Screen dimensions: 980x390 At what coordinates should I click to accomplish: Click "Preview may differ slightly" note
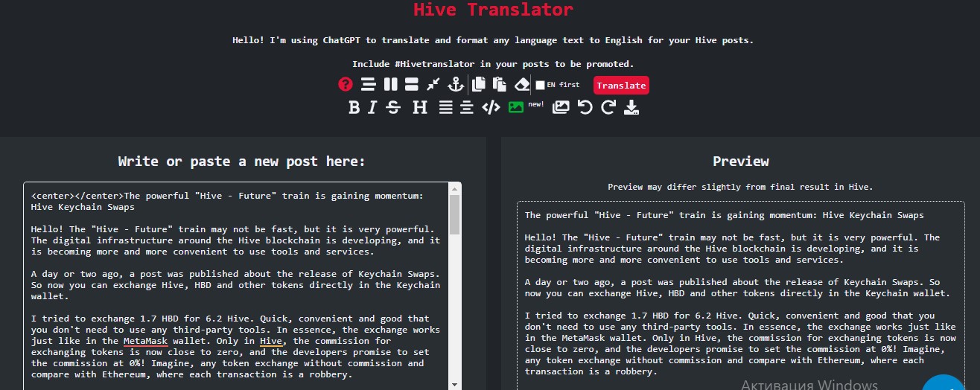[740, 187]
